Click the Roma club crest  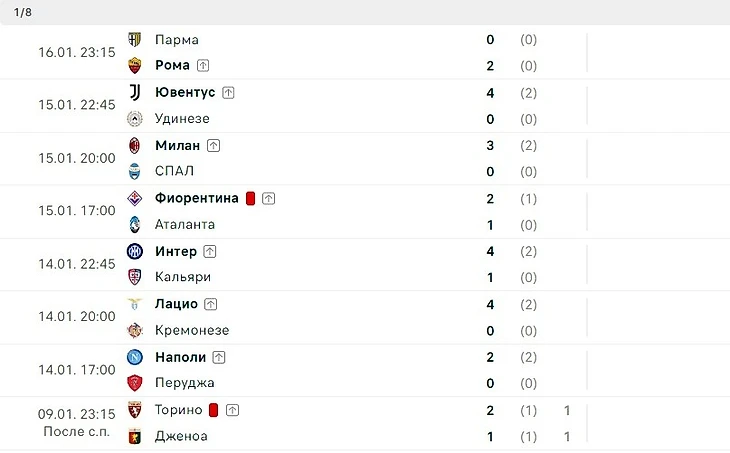[135, 66]
